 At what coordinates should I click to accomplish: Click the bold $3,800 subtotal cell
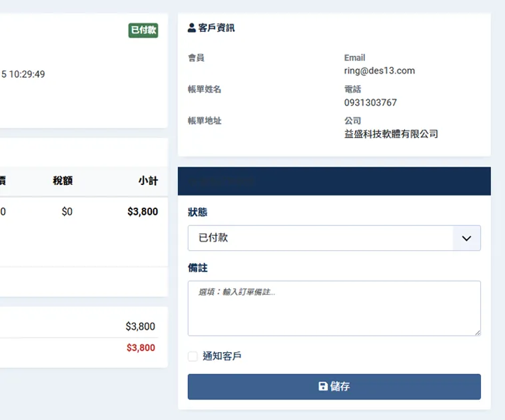pos(143,212)
